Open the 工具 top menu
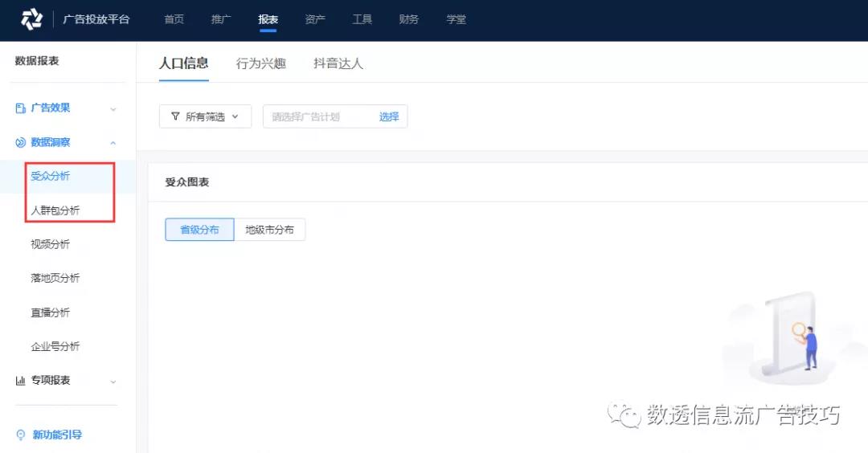 362,19
